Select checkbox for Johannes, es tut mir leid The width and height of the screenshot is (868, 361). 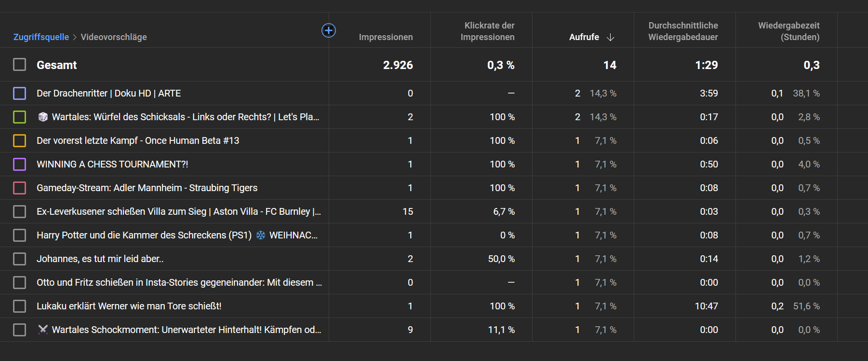(20, 259)
